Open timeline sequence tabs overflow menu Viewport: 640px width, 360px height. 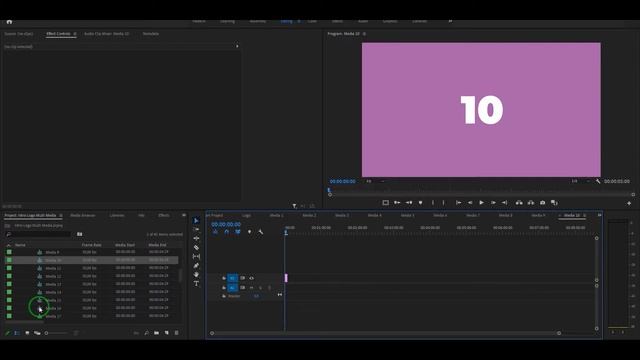(x=599, y=215)
